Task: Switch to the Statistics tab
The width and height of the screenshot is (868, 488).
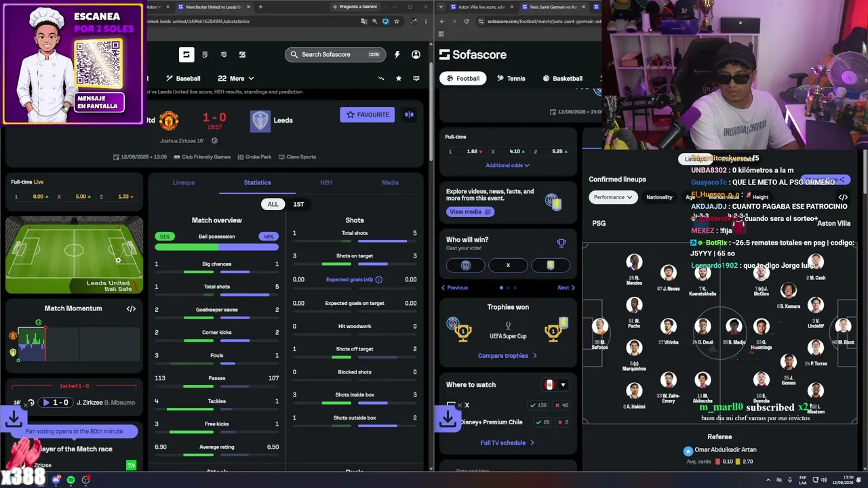Action: click(x=257, y=182)
